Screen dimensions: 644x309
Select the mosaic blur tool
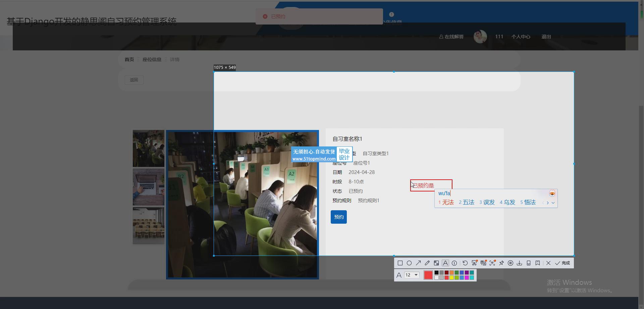click(x=436, y=263)
